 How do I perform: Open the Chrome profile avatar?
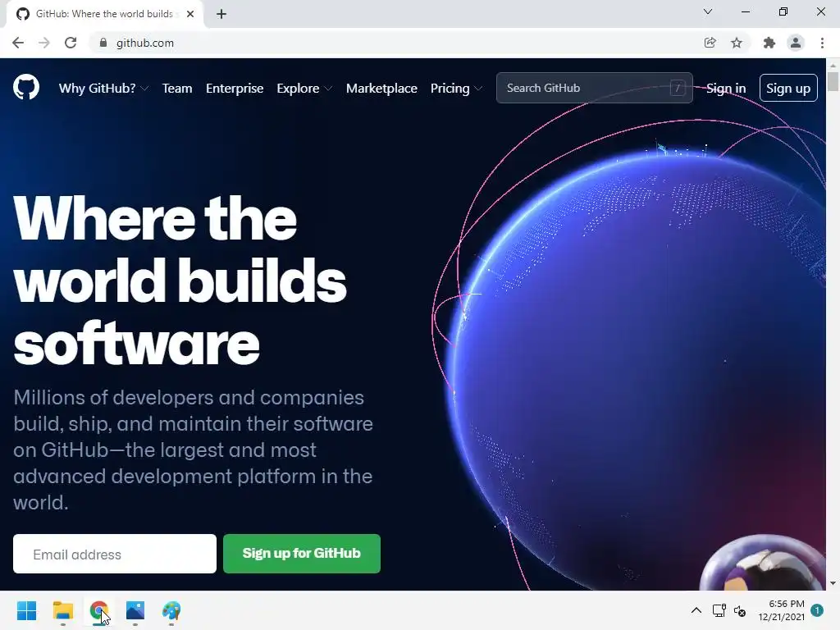point(796,43)
